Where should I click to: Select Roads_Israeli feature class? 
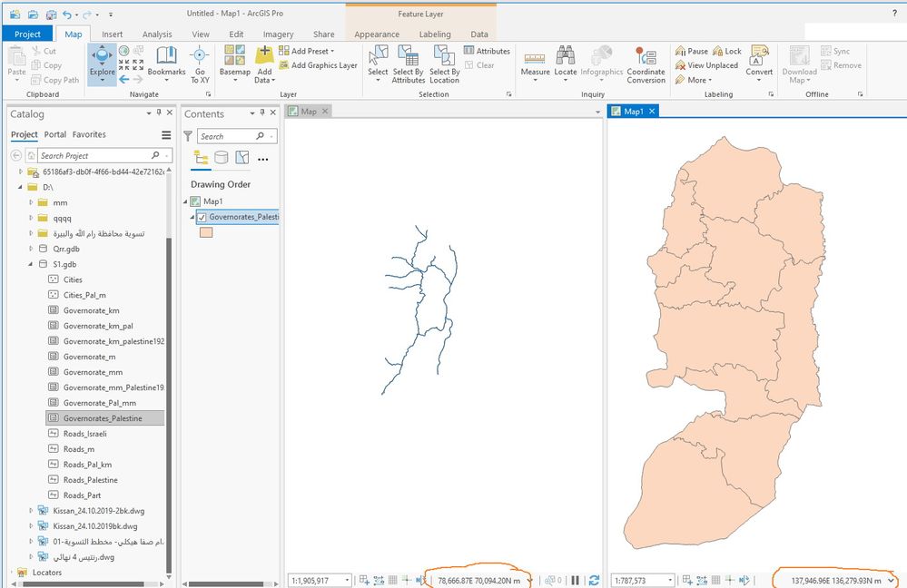click(85, 434)
